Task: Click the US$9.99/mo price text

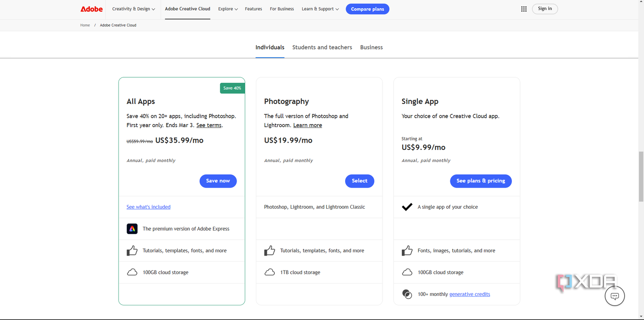Action: (423, 147)
